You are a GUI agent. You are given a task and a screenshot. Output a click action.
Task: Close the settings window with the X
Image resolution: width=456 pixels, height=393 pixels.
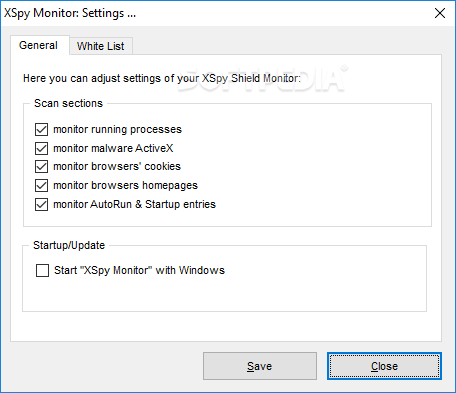point(440,13)
